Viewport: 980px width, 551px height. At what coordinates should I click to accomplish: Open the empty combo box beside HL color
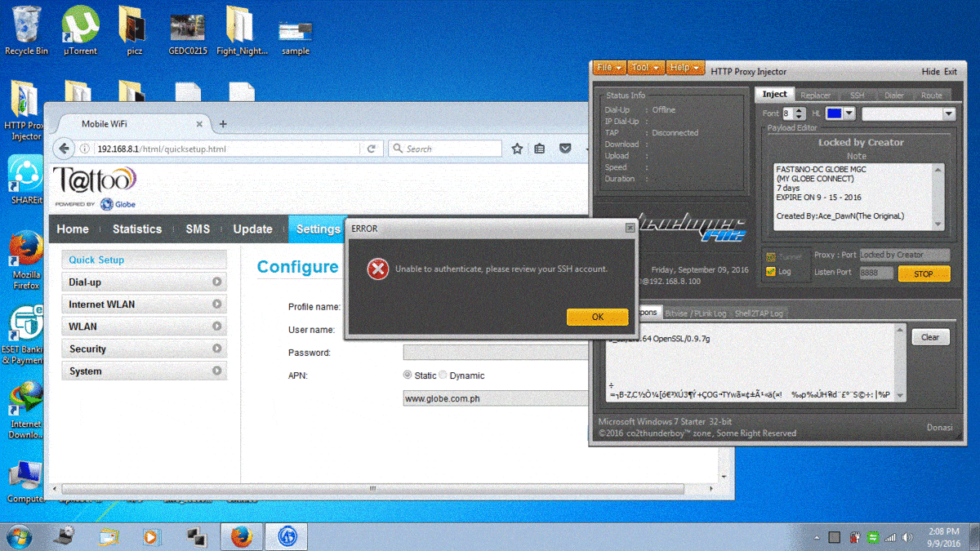[x=908, y=113]
